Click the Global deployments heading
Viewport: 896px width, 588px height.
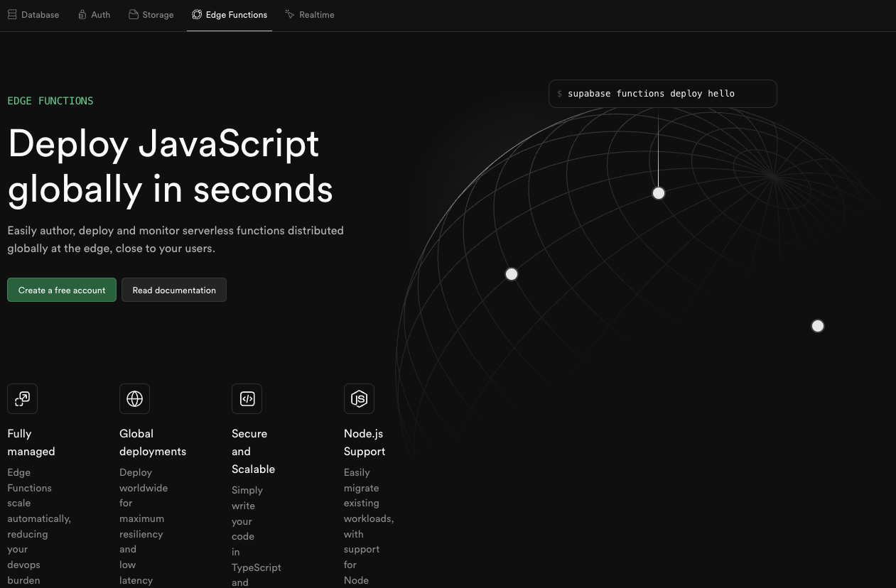(x=153, y=442)
